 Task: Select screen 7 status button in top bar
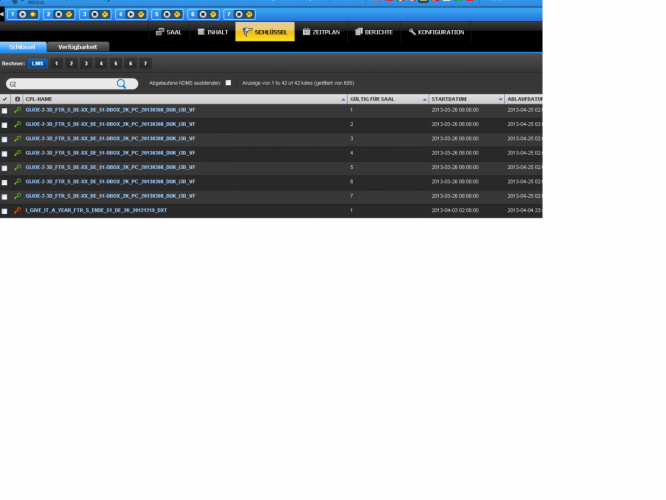point(240,15)
